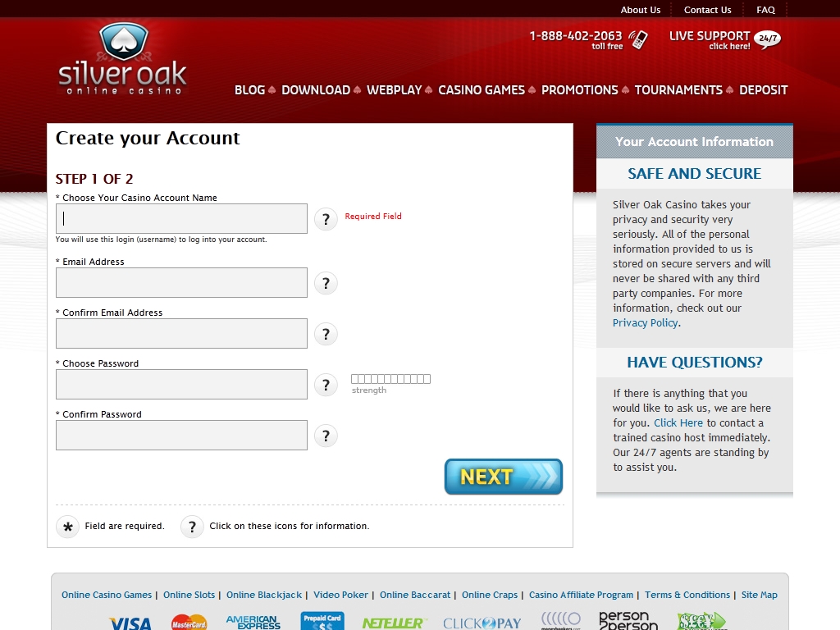Click into the Choose Password field

pyautogui.click(x=181, y=385)
